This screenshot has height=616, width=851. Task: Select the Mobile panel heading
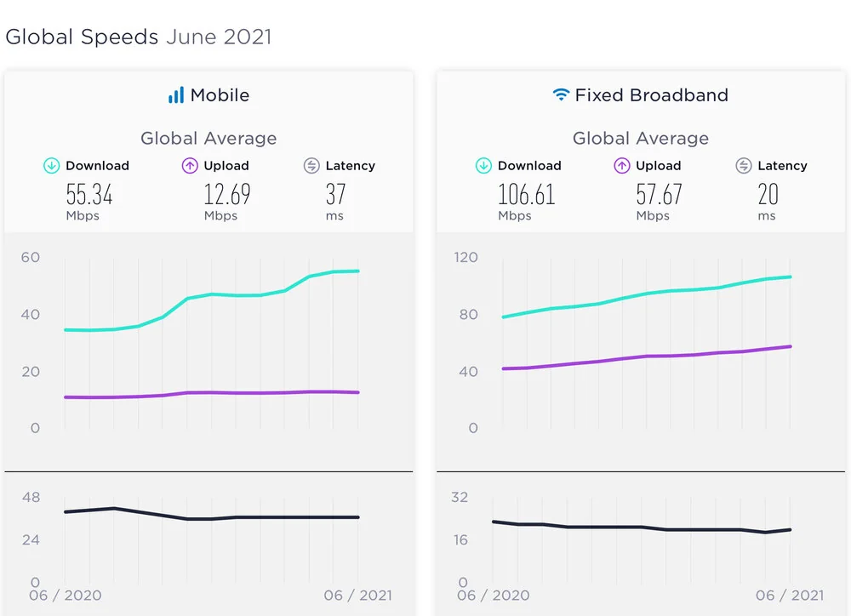click(x=220, y=95)
